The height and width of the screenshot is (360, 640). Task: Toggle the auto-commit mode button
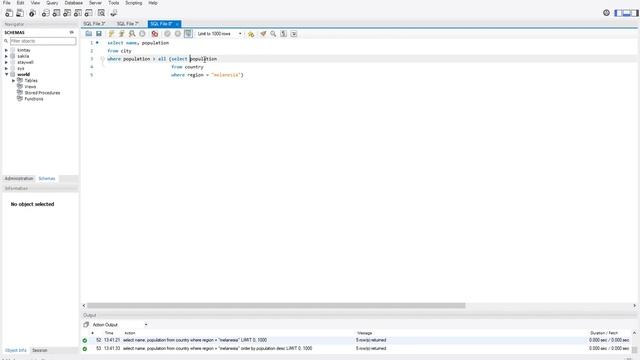[x=188, y=34]
